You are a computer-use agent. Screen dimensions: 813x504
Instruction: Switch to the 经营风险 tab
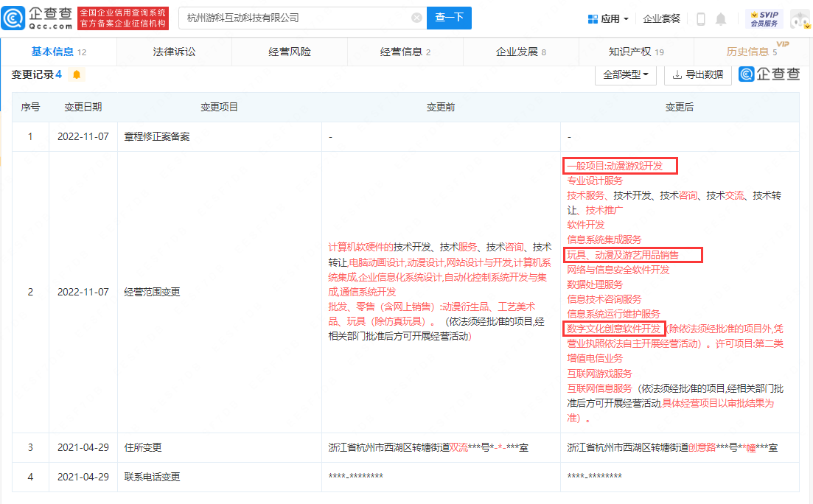290,52
